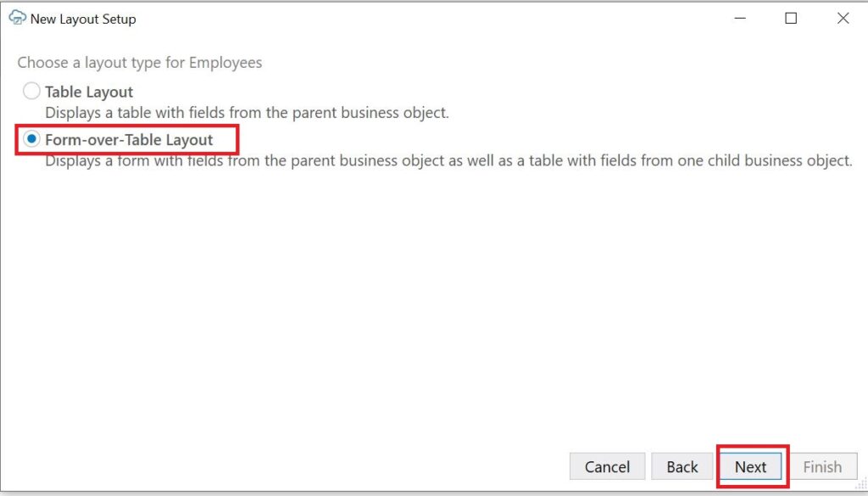This screenshot has width=868, height=496.
Task: Minimize the New Layout Setup dialog
Action: click(x=739, y=18)
